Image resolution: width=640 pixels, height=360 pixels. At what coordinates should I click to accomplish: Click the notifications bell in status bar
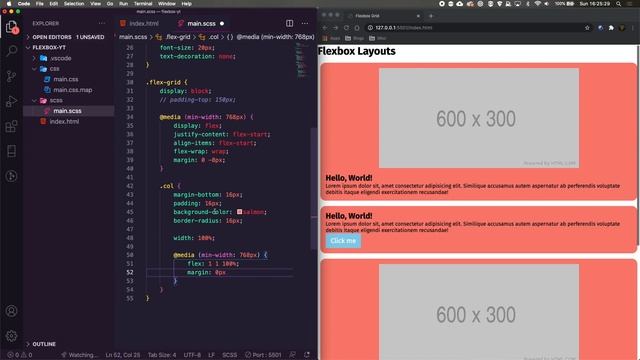(307, 355)
